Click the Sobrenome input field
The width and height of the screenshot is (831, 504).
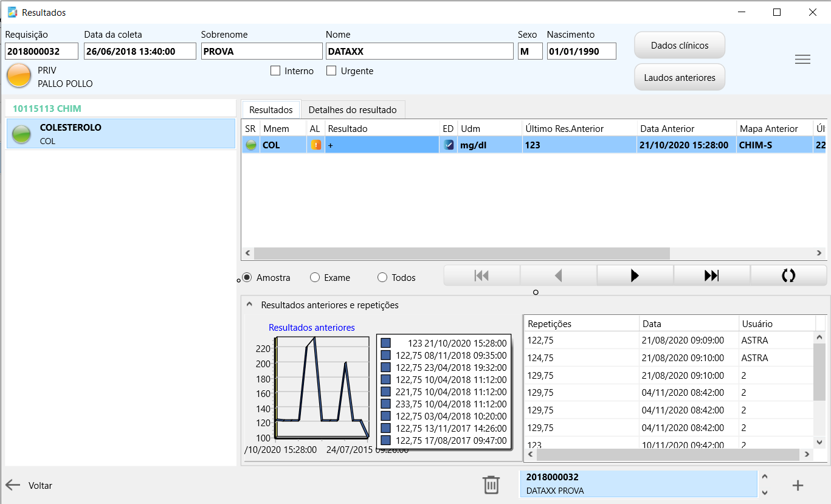[261, 52]
